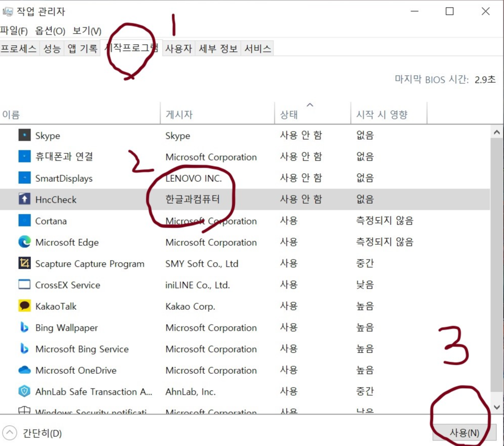Click the AhnLab, Inc. publisher cell
The height and width of the screenshot is (446, 504).
pyautogui.click(x=191, y=392)
